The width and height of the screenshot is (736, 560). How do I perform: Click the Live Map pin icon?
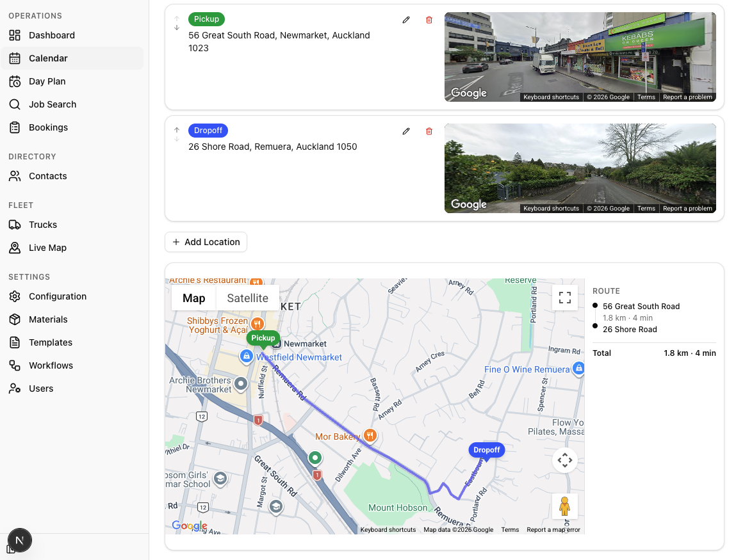click(x=15, y=248)
